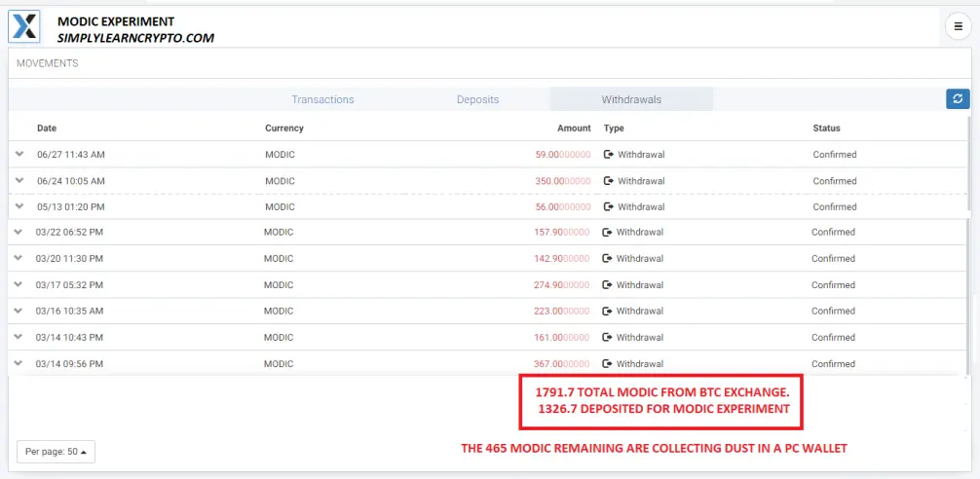The height and width of the screenshot is (479, 980).
Task: Expand the 05/13 01:20 PM withdrawal row
Action: point(19,205)
